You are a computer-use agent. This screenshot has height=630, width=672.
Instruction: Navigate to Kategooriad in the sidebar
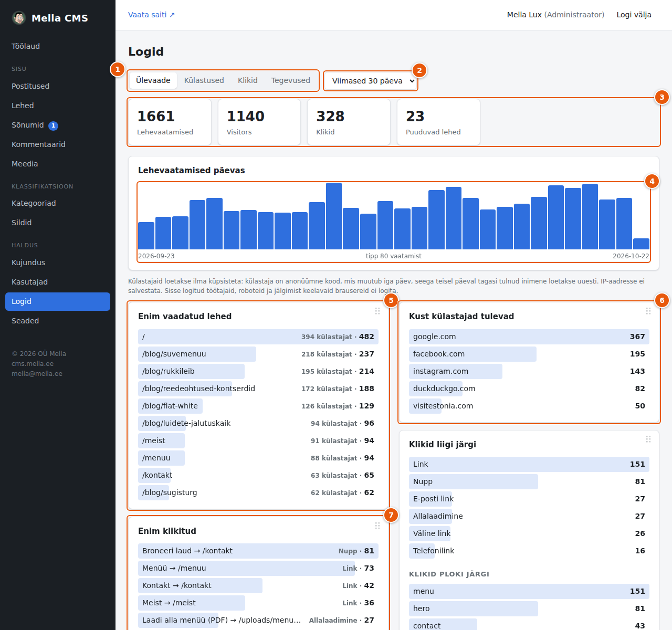point(58,203)
